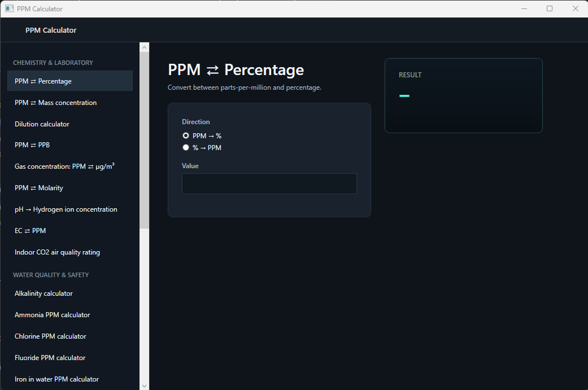Click the CHEMISTRY & LABORATORY section header
Viewport: 588px width, 390px height.
pos(53,63)
